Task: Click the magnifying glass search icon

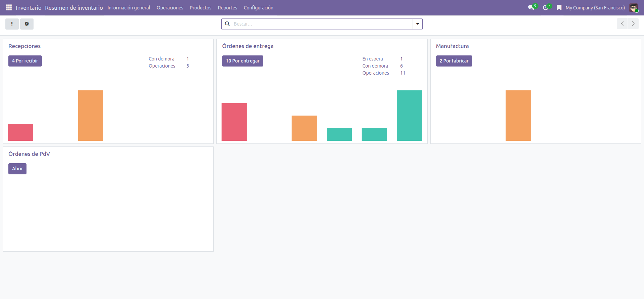Action: [x=227, y=24]
